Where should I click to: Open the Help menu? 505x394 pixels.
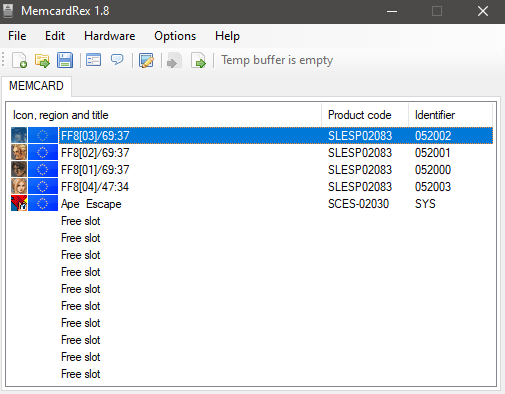pyautogui.click(x=227, y=36)
